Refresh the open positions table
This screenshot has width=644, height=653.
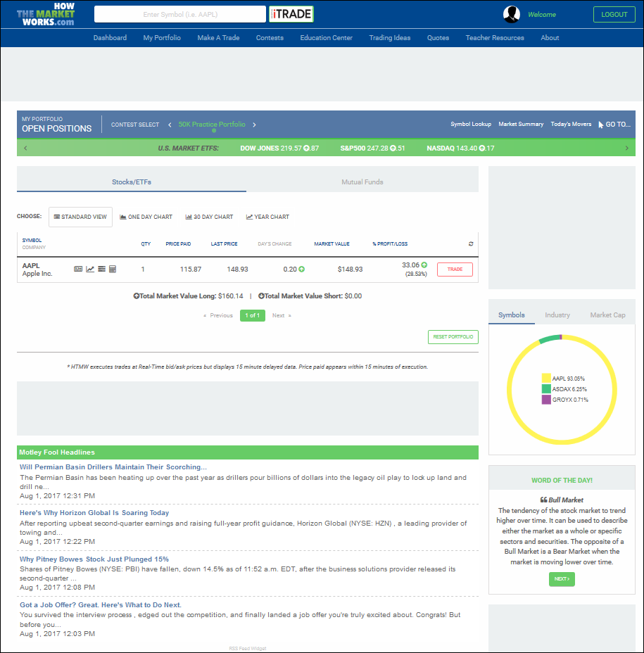(x=471, y=243)
